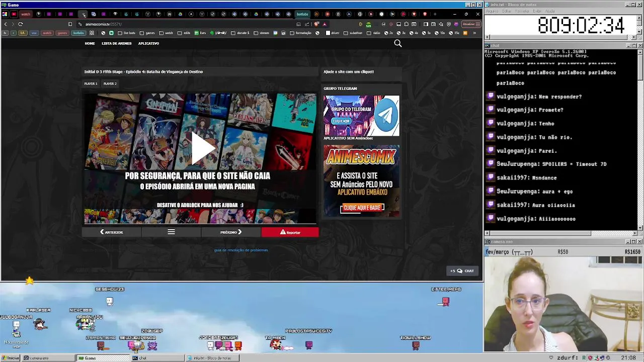Viewport: 644px width, 362px height.
Task: Open the games bookmarks folder
Action: 147,33
